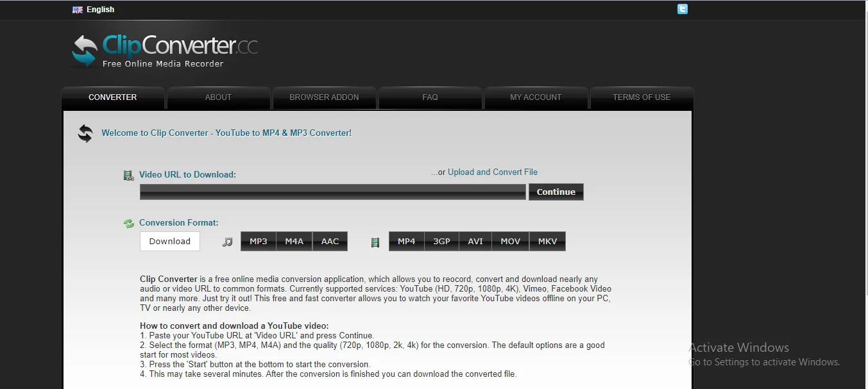Click the ClipConverter.cc logo
This screenshot has width=868, height=389.
pos(164,51)
